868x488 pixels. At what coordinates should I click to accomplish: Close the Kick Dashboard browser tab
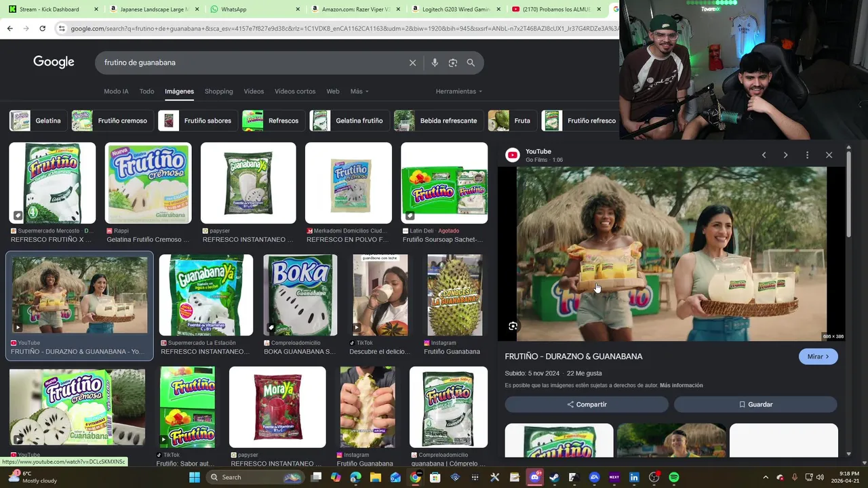point(96,9)
